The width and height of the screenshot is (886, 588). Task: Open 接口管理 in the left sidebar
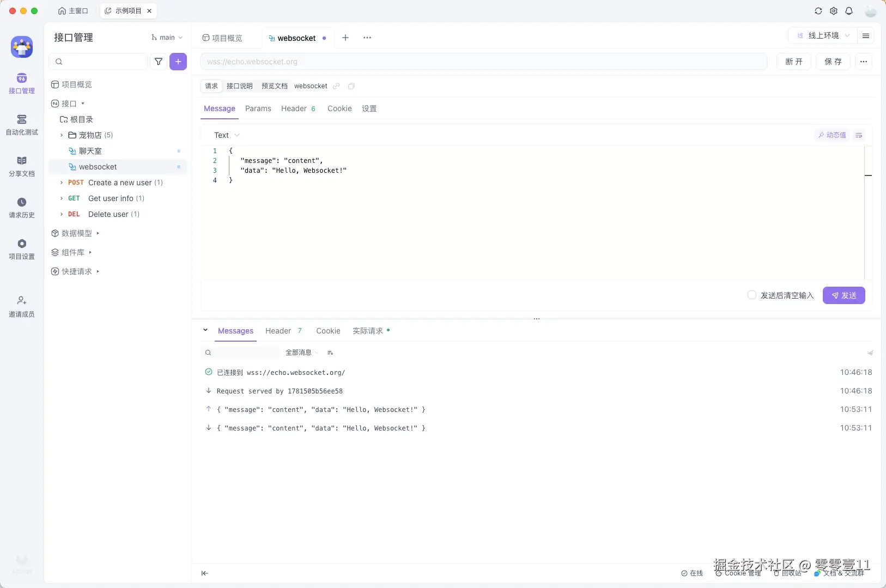point(22,83)
